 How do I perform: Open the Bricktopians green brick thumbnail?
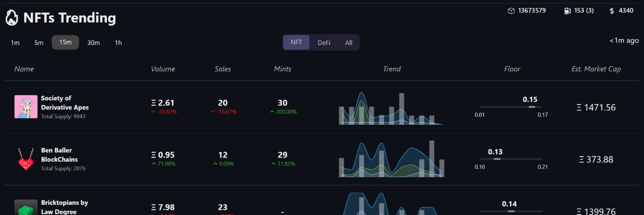pyautogui.click(x=26, y=207)
